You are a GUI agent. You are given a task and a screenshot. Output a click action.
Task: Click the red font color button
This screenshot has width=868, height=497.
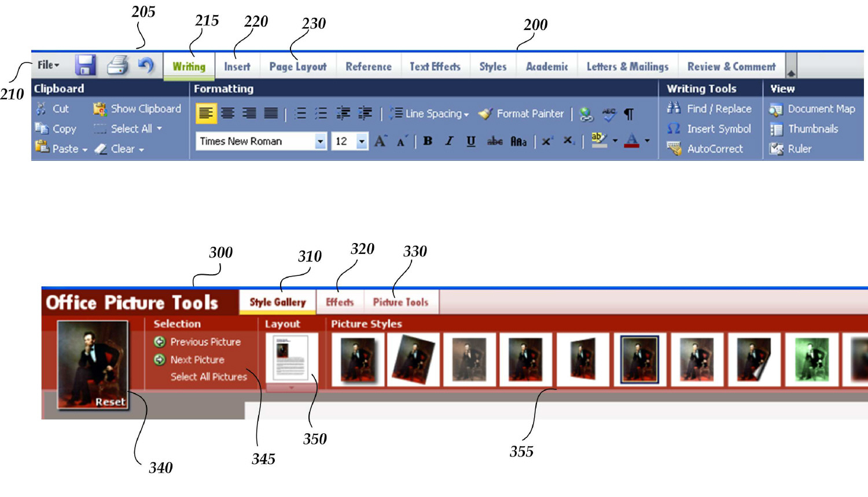[x=632, y=141]
